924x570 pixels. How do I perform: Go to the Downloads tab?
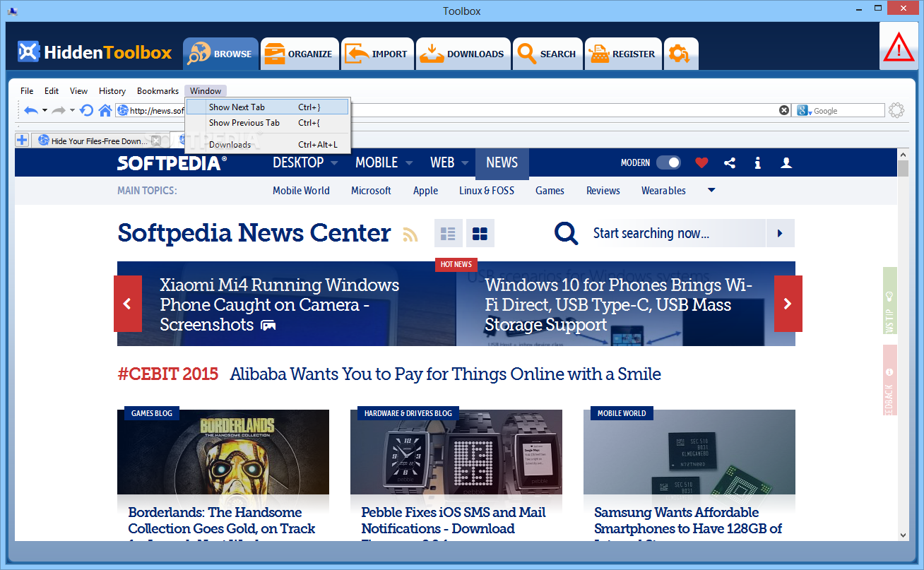click(x=463, y=54)
